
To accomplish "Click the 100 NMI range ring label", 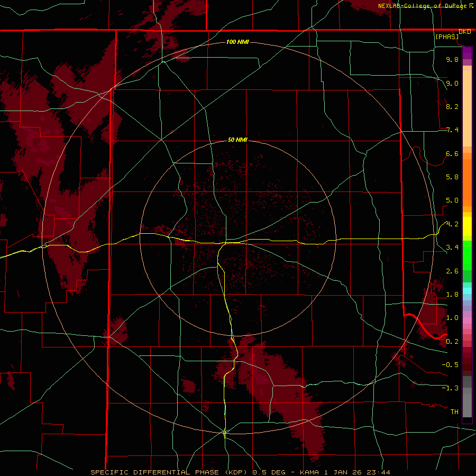I will [x=237, y=42].
